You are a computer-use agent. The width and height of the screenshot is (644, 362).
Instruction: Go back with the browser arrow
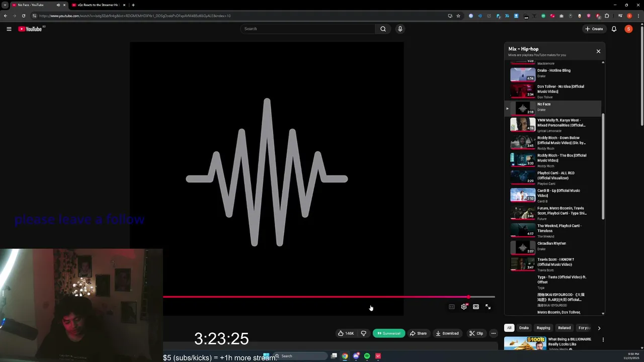coord(6,16)
